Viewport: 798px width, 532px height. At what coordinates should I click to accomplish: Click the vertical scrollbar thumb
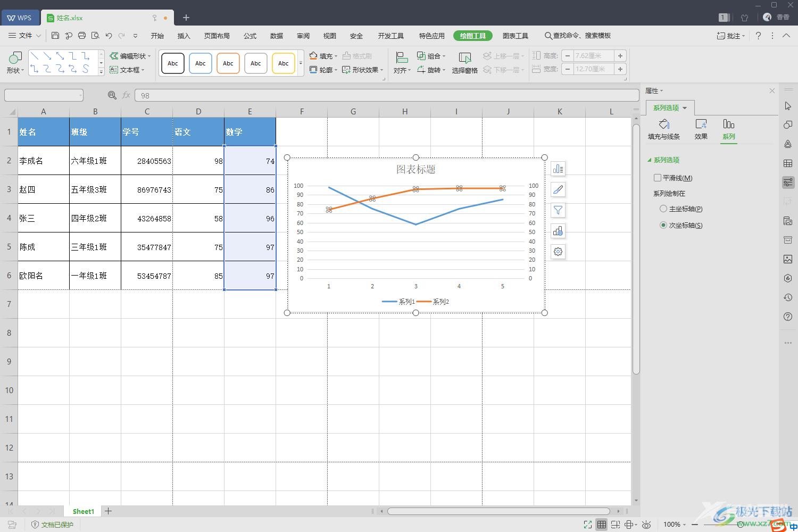636,249
